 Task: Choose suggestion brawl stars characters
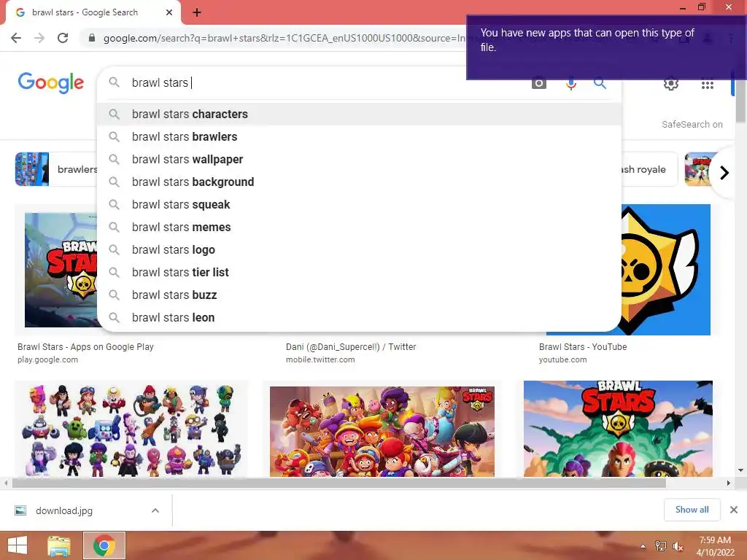(x=359, y=114)
